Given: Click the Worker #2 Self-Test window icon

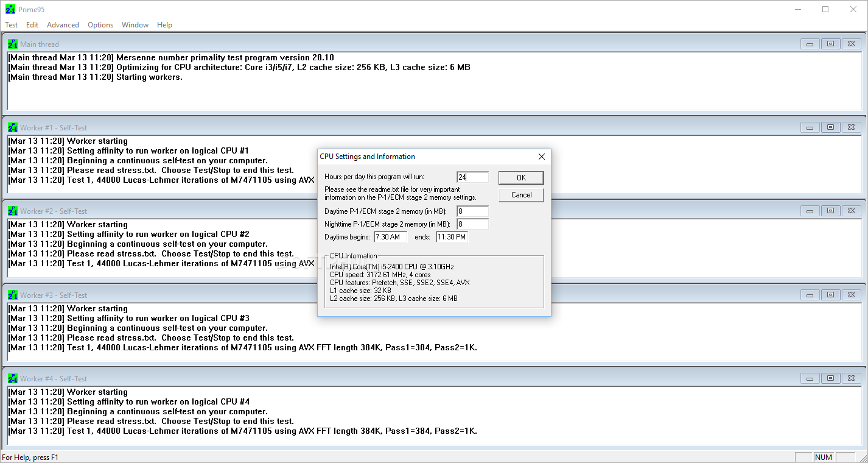Looking at the screenshot, I should 13,211.
